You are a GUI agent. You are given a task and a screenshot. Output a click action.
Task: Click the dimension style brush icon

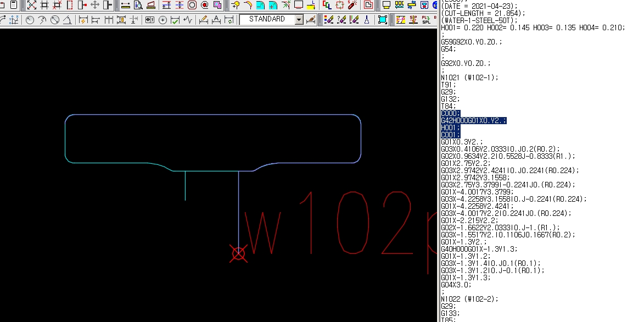pos(311,20)
